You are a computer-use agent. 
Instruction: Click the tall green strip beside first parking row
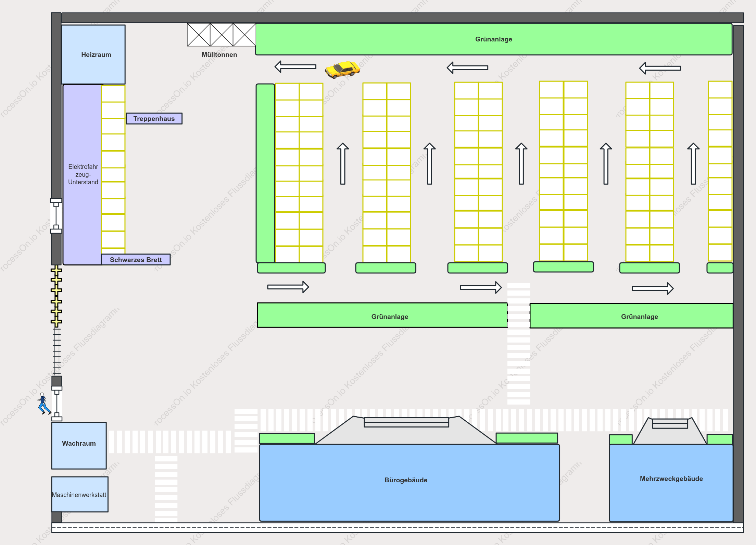tap(265, 173)
